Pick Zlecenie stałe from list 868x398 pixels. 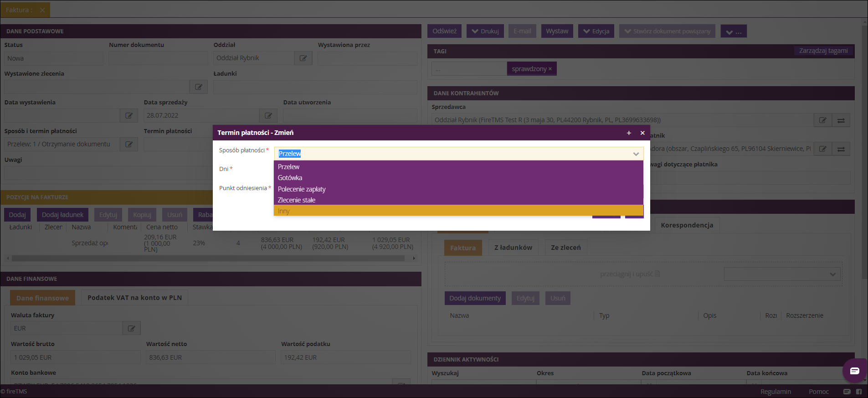458,200
